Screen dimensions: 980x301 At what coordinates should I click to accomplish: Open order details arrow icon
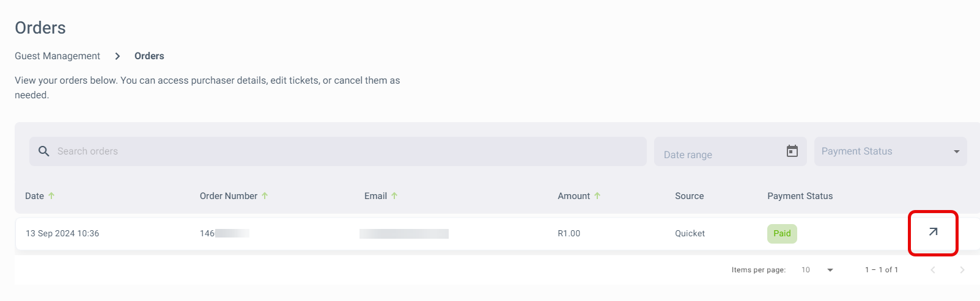(x=933, y=232)
